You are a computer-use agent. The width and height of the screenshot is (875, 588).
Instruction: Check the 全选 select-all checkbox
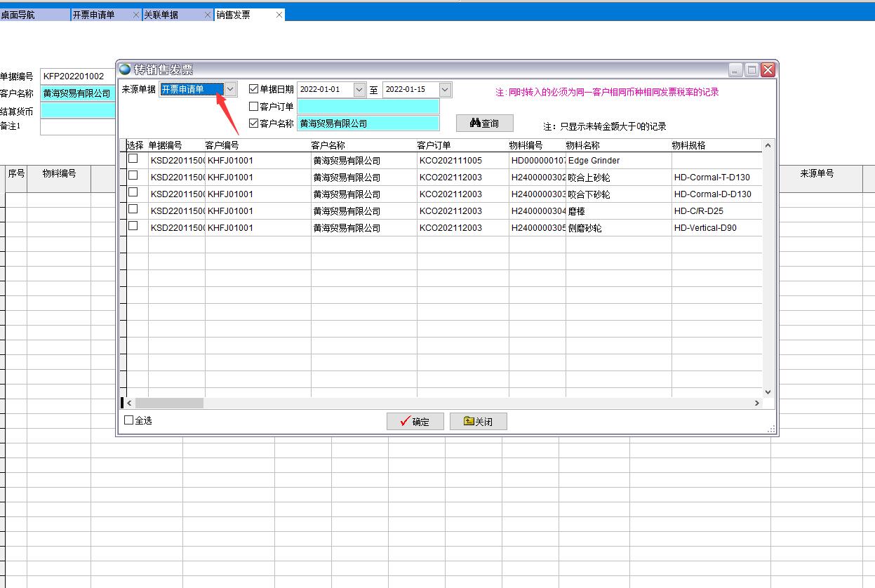click(x=128, y=420)
